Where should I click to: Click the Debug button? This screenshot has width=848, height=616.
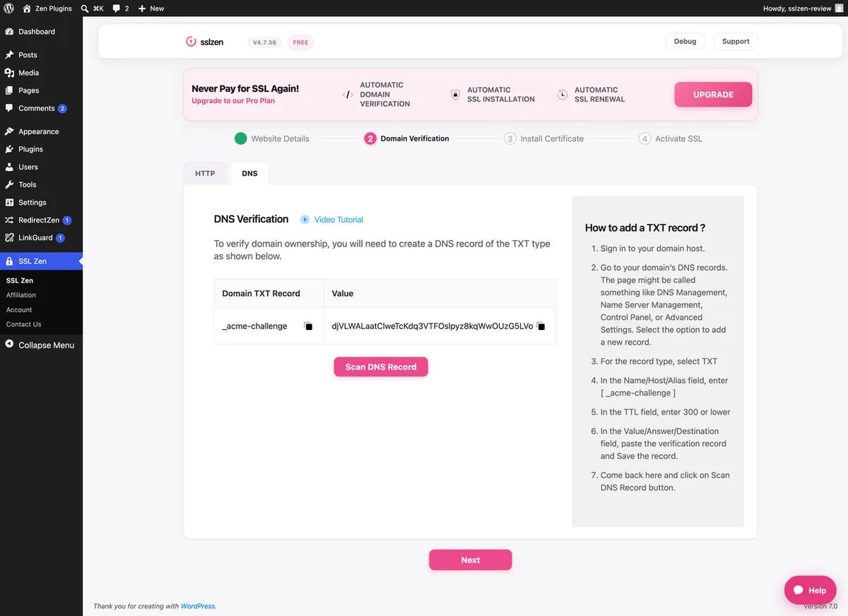coord(685,42)
